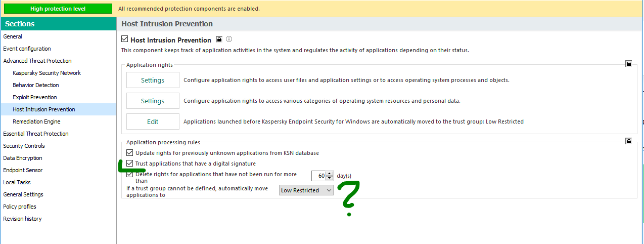Open Settings for system resources and personal data
The height and width of the screenshot is (244, 644).
coord(153,101)
